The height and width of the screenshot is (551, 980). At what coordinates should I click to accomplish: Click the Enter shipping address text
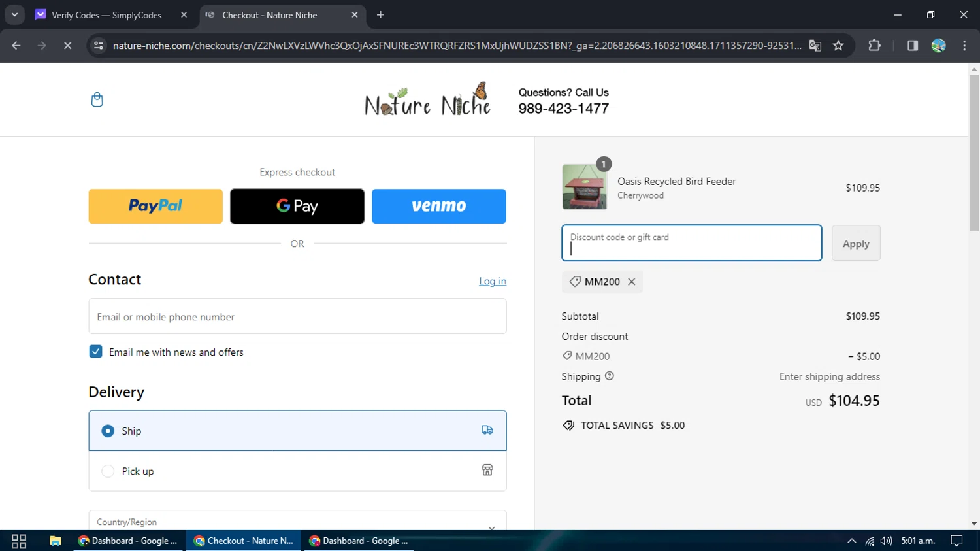830,376
